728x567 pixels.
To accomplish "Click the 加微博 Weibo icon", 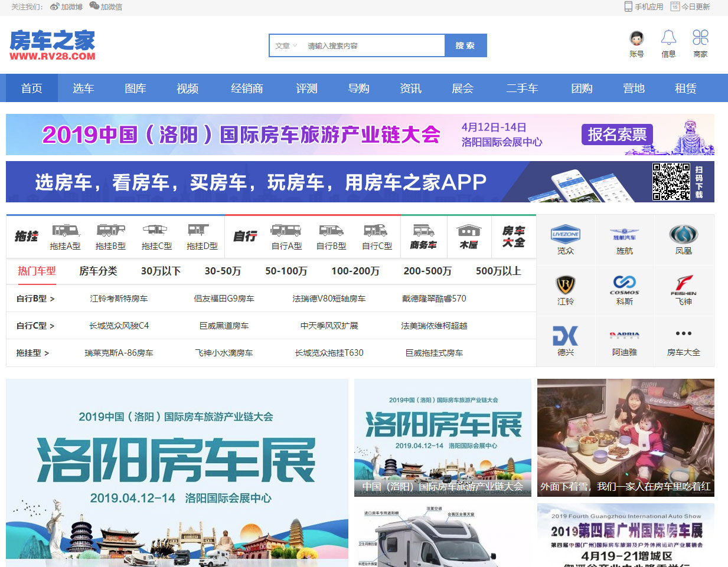I will 55,6.
